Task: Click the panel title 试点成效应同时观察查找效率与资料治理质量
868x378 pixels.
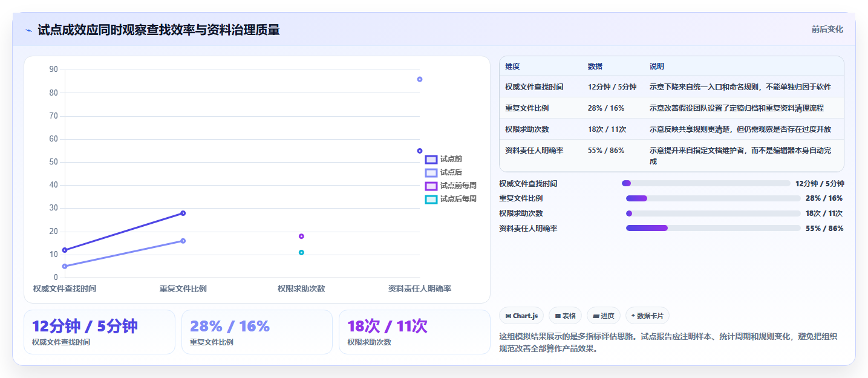Action: pyautogui.click(x=158, y=30)
